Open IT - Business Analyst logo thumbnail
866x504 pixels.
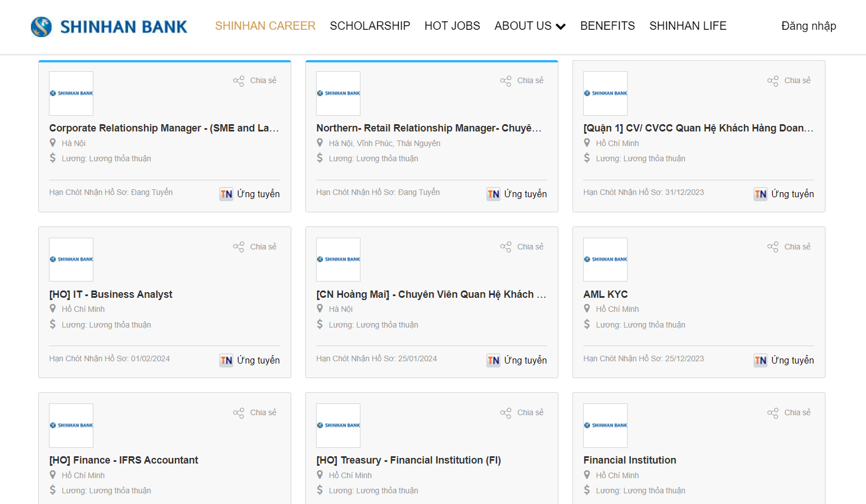(x=71, y=260)
